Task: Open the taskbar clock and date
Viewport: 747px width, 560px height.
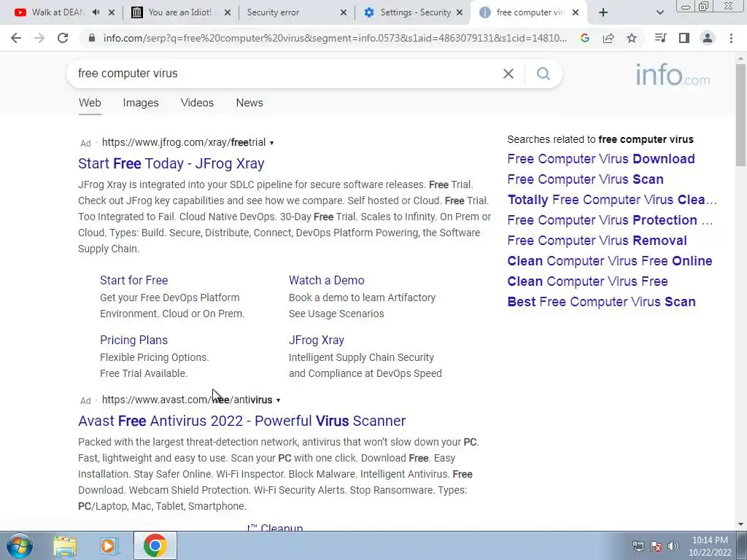Action: coord(710,546)
